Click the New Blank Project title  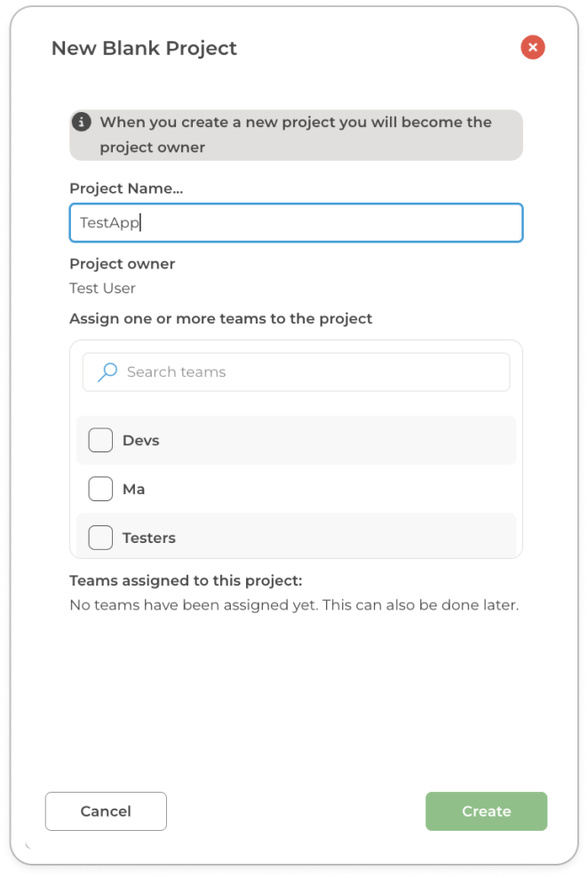click(144, 48)
